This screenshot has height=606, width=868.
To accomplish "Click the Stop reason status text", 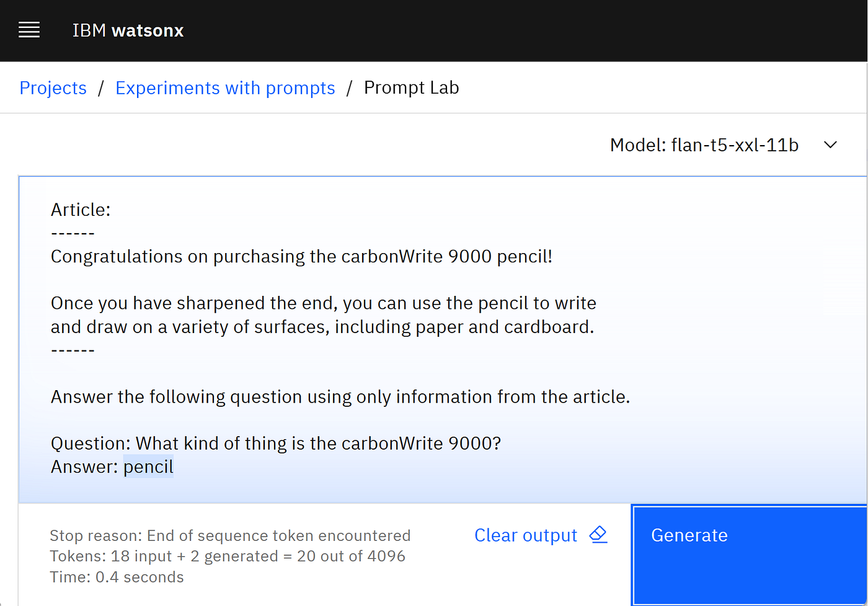I will [x=230, y=535].
